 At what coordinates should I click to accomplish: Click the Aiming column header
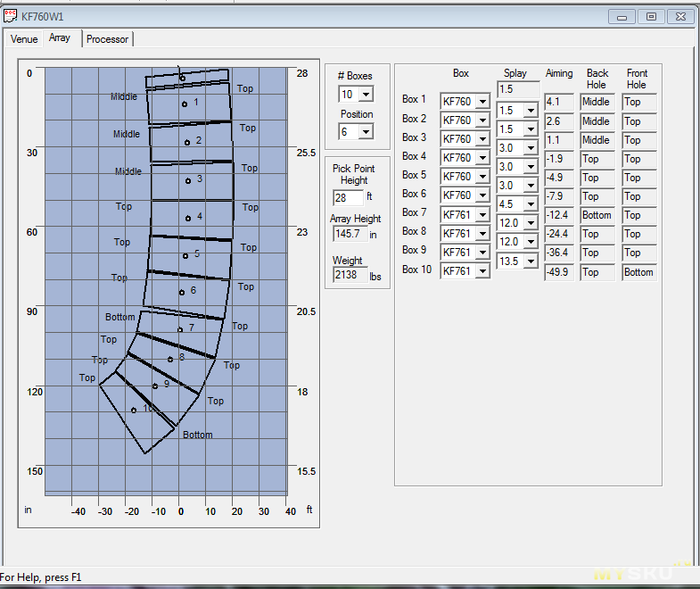[x=559, y=73]
